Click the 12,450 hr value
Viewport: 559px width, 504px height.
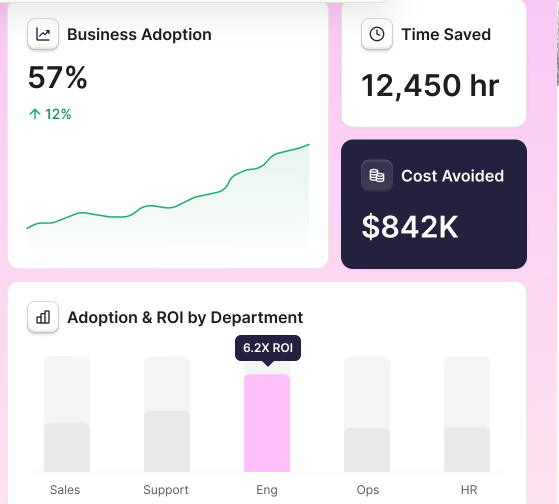coord(430,86)
